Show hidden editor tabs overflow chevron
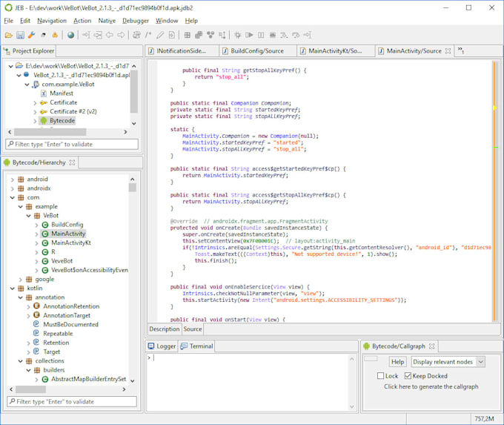 point(460,51)
